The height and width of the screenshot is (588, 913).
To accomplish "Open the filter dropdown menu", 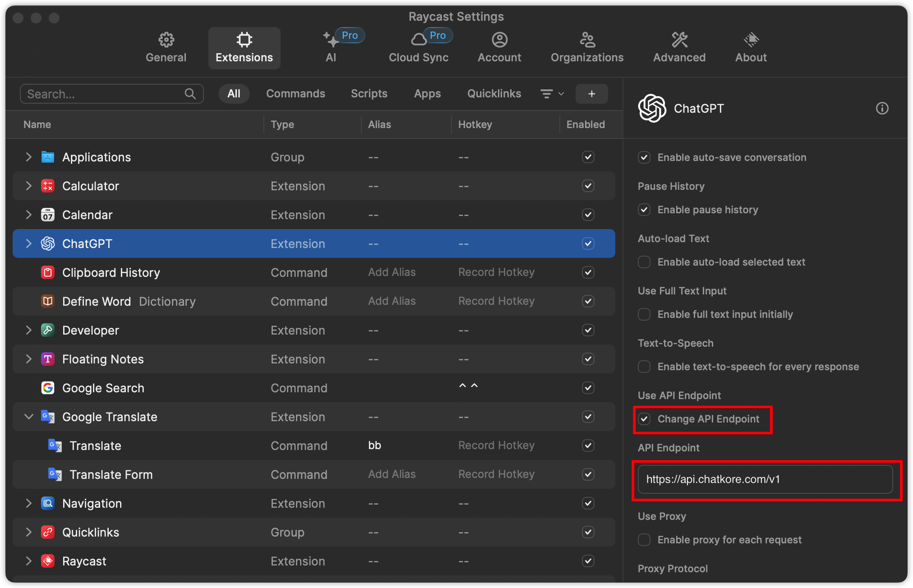I will point(552,94).
